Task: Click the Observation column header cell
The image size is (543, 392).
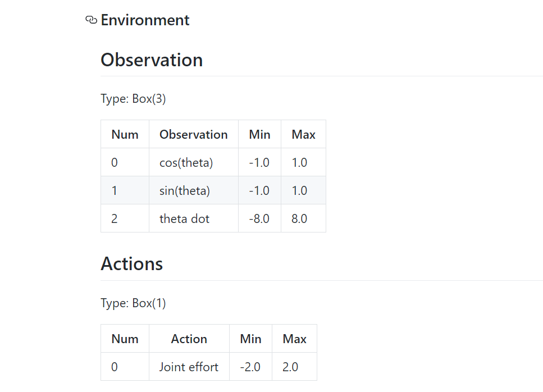Action: pyautogui.click(x=194, y=134)
